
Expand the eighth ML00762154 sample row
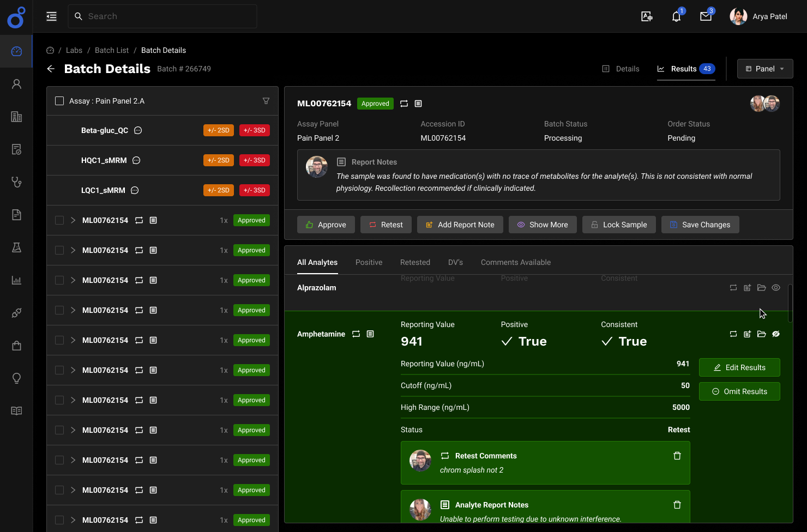[x=73, y=430]
